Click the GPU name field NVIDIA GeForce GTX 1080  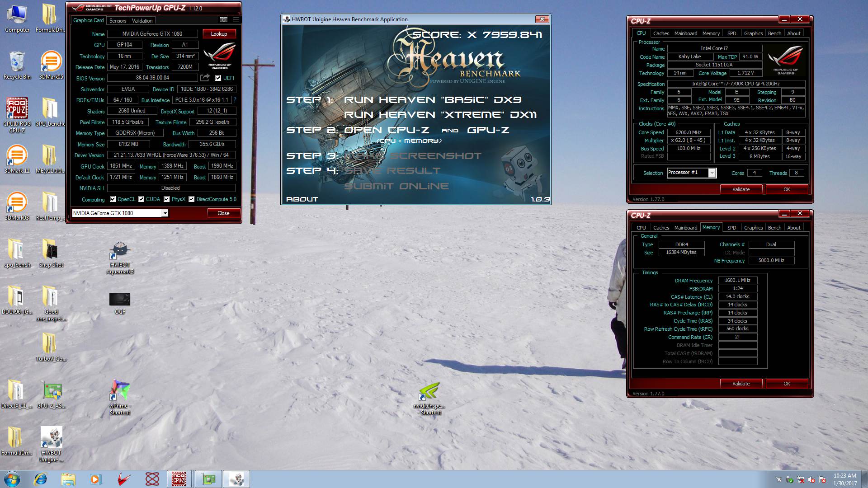coord(152,34)
